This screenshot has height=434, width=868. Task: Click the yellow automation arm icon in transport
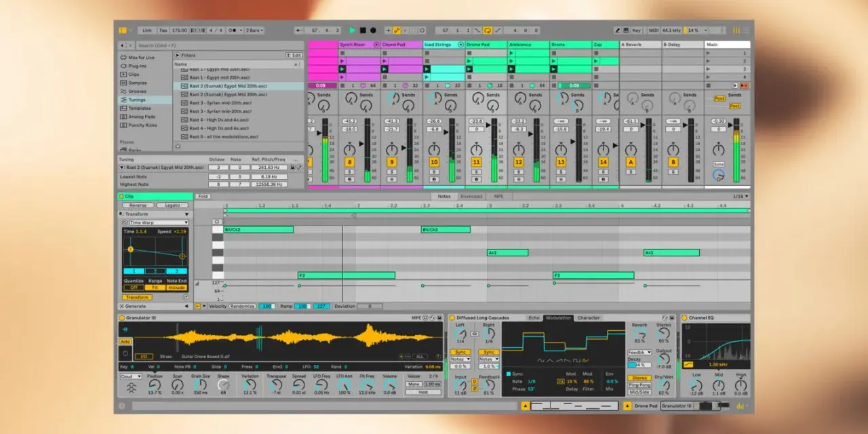pos(397,31)
